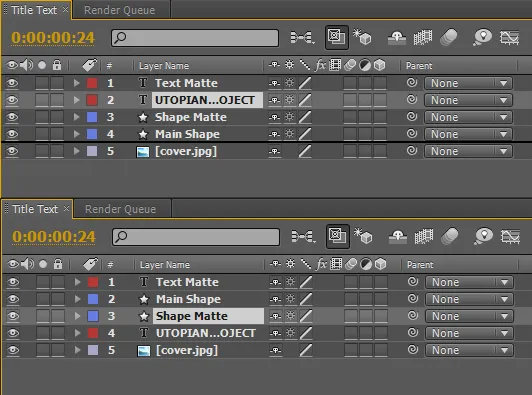Expand Main Shape layer properties in bottom panel
The image size is (532, 395).
tap(78, 299)
